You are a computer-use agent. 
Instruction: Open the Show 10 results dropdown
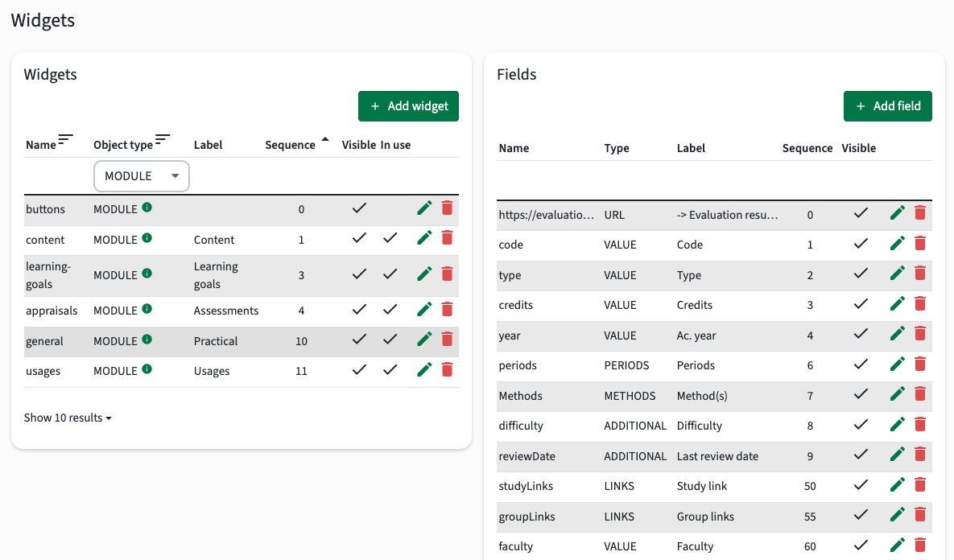click(x=68, y=418)
